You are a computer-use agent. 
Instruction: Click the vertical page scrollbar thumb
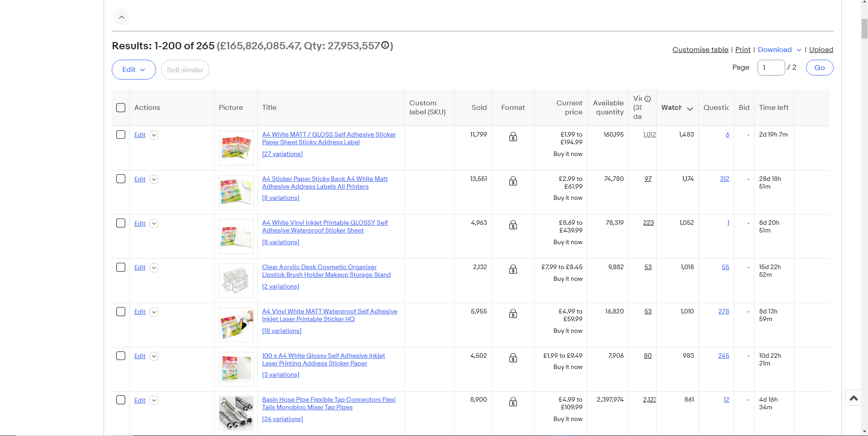[x=864, y=28]
